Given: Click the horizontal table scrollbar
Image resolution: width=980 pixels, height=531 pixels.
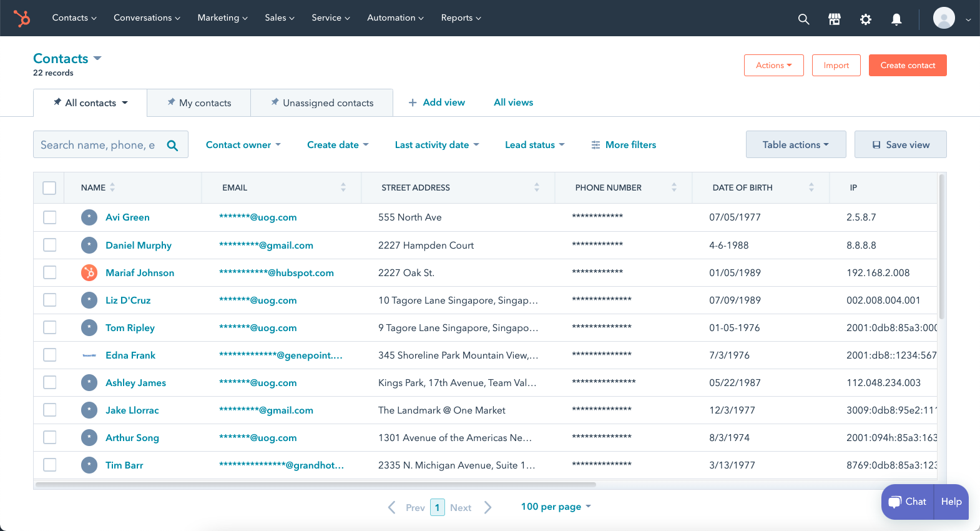Looking at the screenshot, I should pyautogui.click(x=316, y=484).
